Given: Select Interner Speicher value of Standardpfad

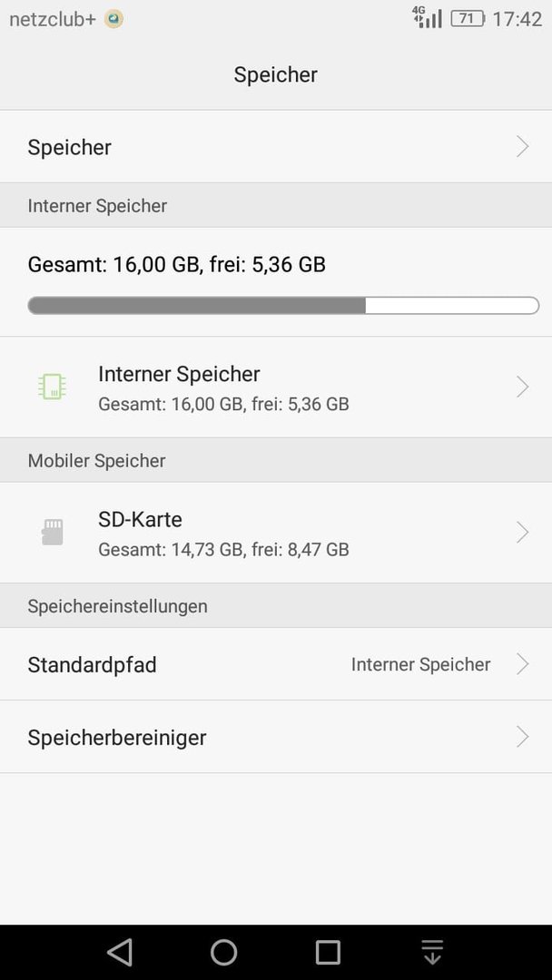Looking at the screenshot, I should pyautogui.click(x=420, y=664).
